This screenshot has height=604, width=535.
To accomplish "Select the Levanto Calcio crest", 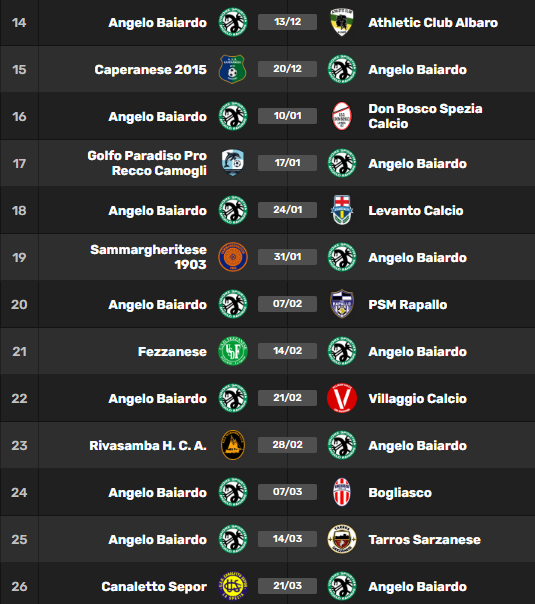I will pyautogui.click(x=342, y=210).
